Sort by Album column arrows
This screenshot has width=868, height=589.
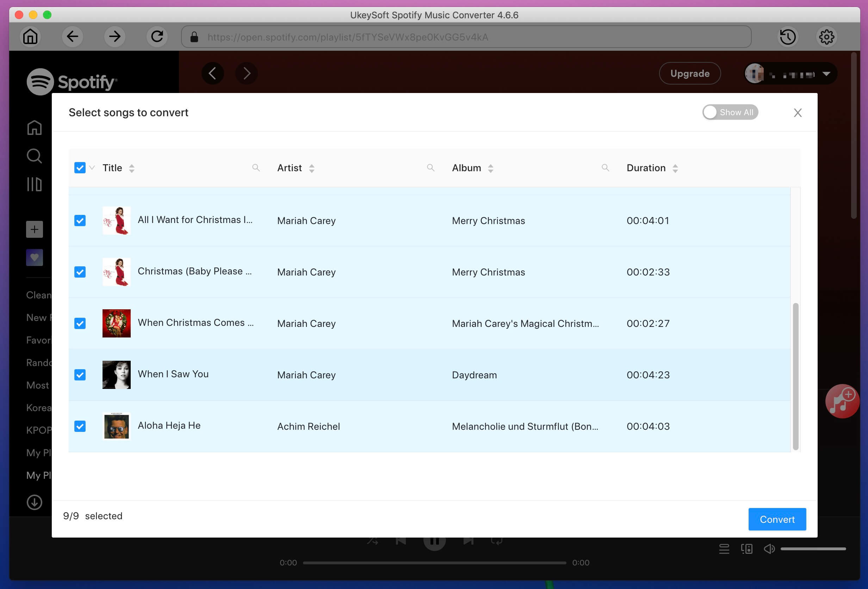[490, 168]
